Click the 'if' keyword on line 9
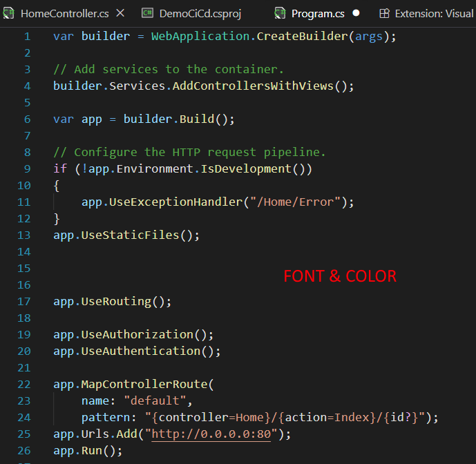This screenshot has width=476, height=464. 60,169
